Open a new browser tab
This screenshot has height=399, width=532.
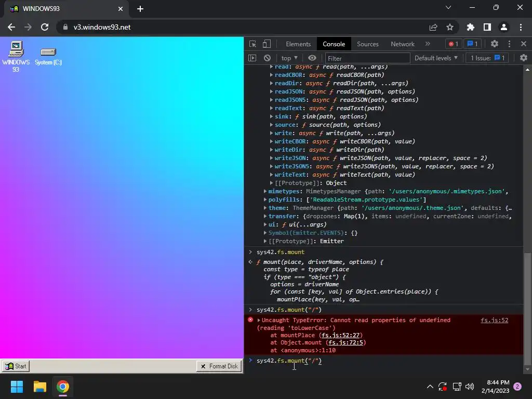[140, 9]
